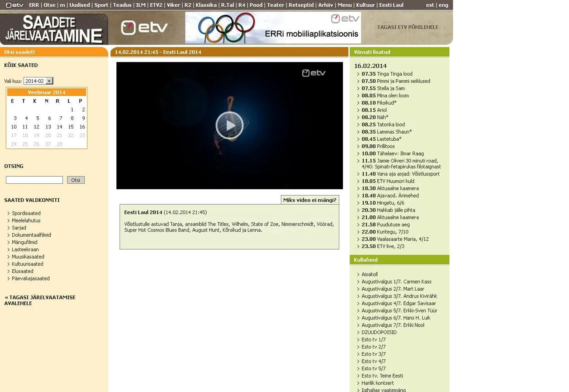Open the ERR menu item
The image size is (569, 392).
click(34, 5)
